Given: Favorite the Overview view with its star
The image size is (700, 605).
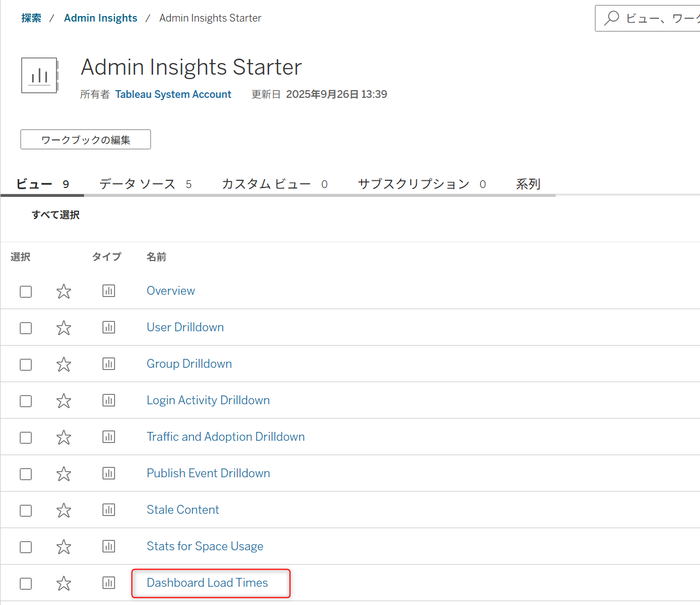Looking at the screenshot, I should pos(64,291).
